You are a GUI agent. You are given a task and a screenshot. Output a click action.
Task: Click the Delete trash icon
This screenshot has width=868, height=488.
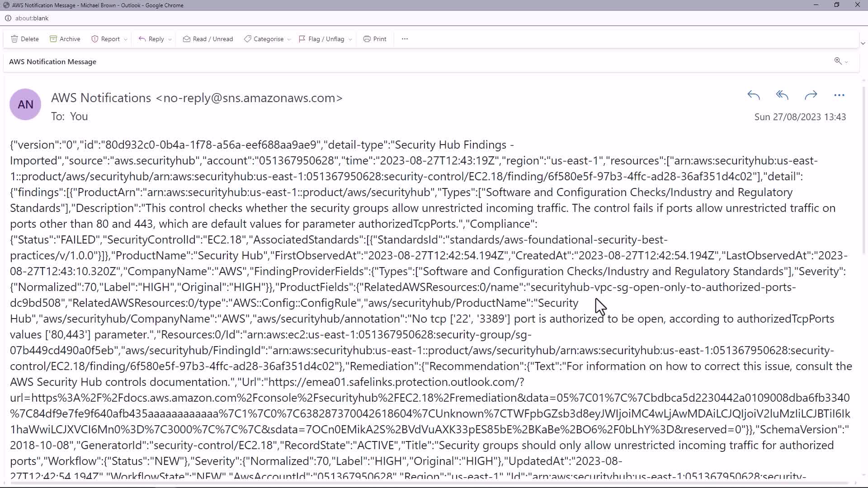(14, 39)
